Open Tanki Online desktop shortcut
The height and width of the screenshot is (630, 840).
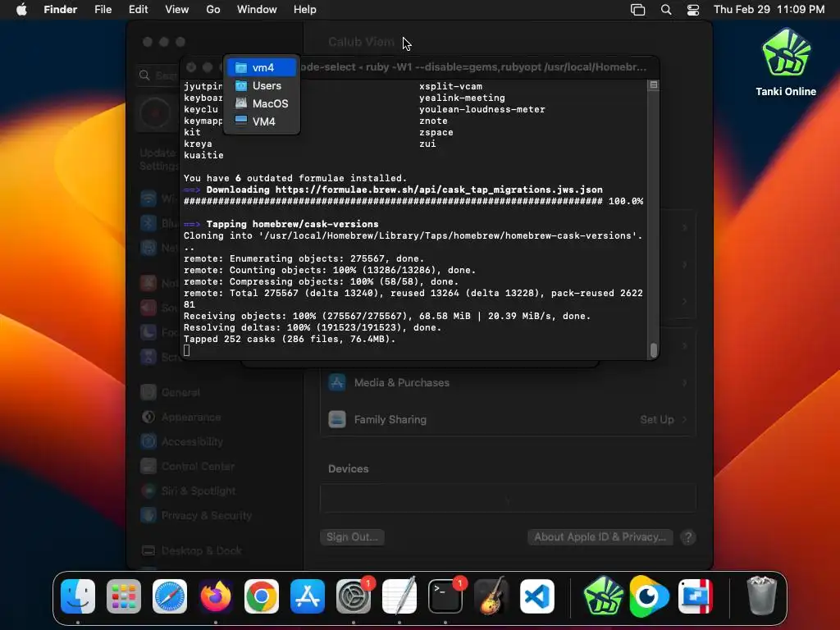point(786,62)
